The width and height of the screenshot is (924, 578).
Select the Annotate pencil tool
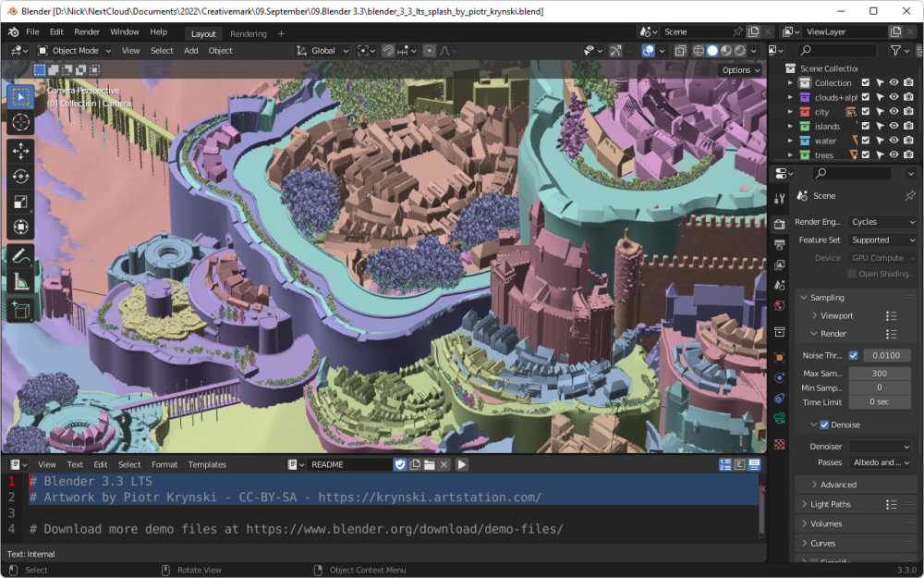20,256
